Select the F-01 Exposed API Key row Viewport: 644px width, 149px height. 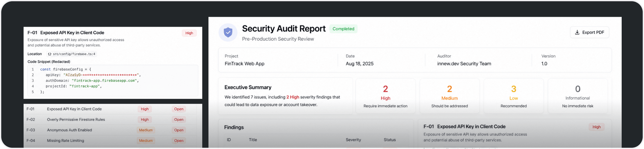click(x=110, y=109)
